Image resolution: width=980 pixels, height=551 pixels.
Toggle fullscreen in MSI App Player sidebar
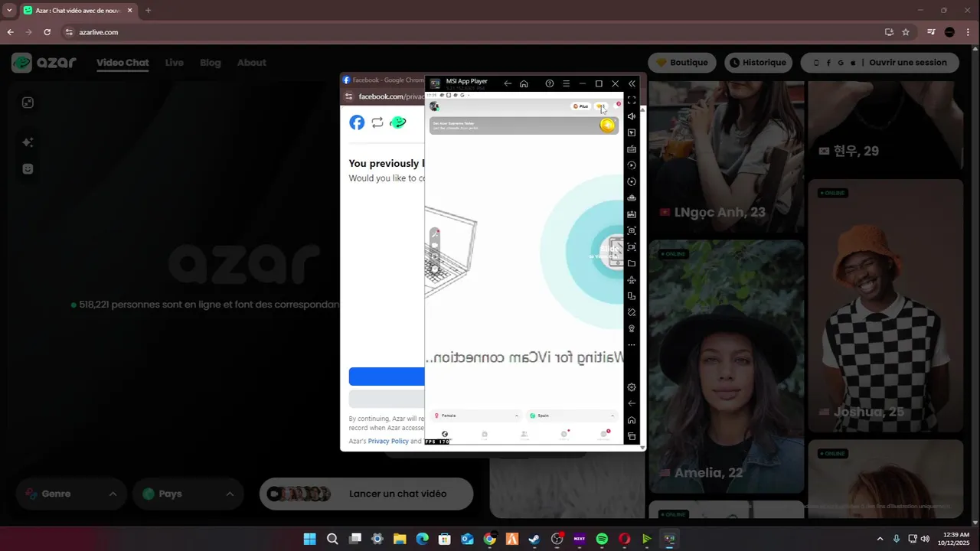tap(632, 100)
